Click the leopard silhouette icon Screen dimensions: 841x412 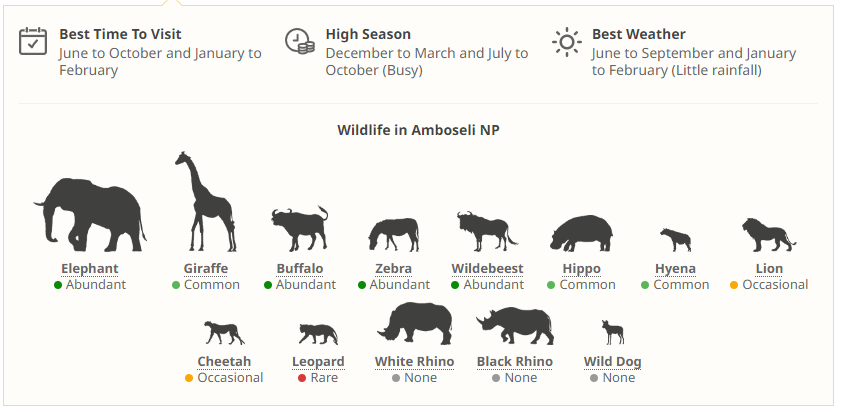pos(318,334)
